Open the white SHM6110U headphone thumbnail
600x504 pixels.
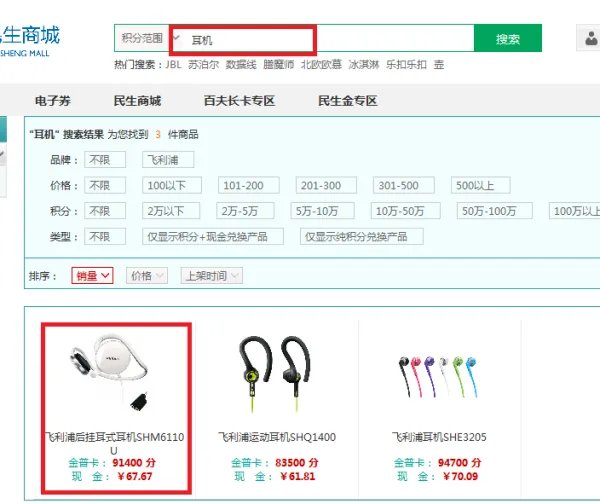click(110, 373)
